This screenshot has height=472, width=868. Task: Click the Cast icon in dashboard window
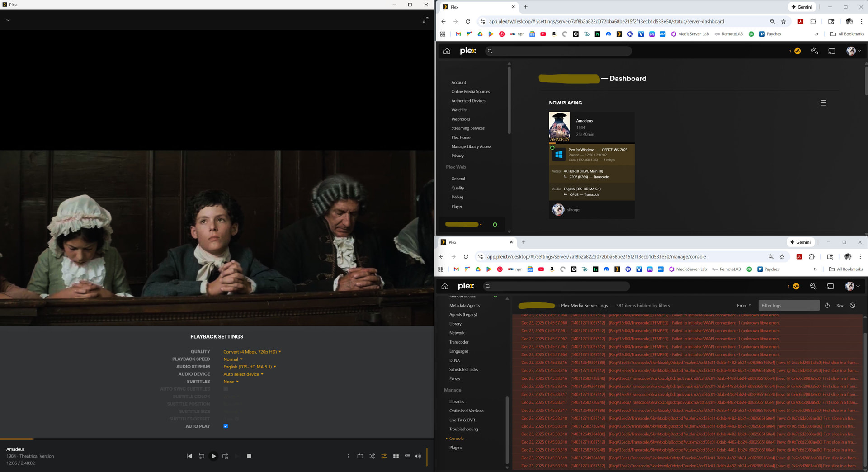832,51
